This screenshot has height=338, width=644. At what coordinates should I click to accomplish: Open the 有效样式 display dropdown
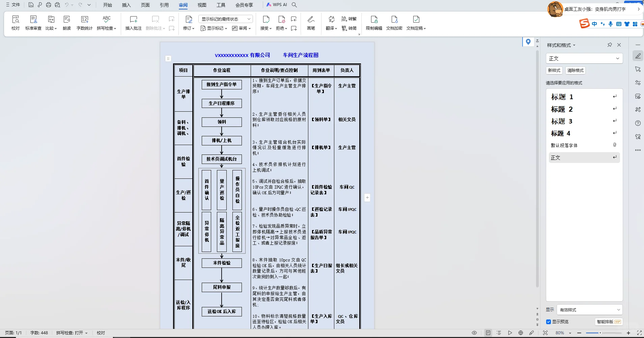[x=589, y=310]
